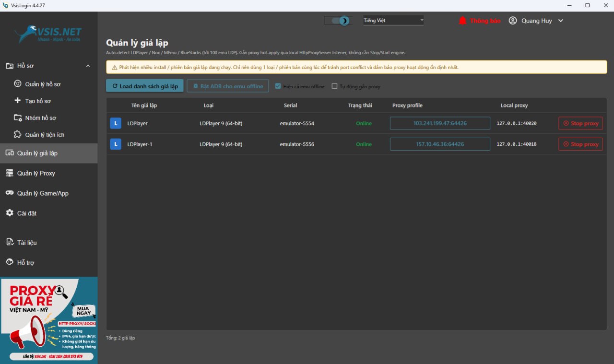The image size is (614, 364).
Task: Select Quản lý giả lập menu item
Action: click(x=48, y=153)
